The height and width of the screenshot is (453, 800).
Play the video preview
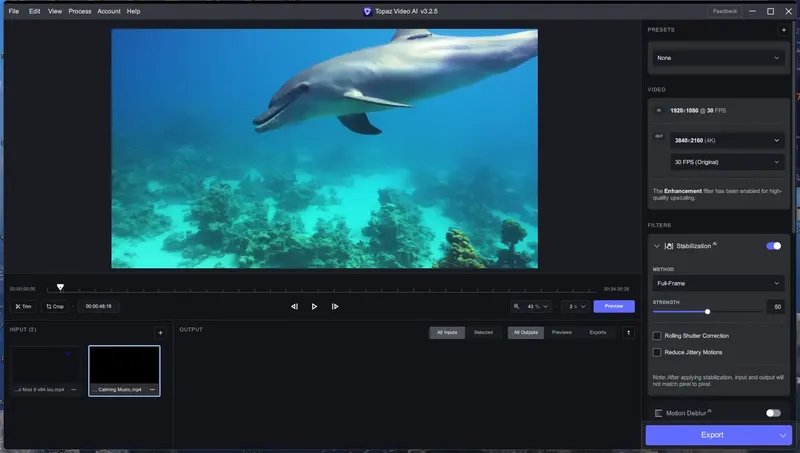click(314, 307)
